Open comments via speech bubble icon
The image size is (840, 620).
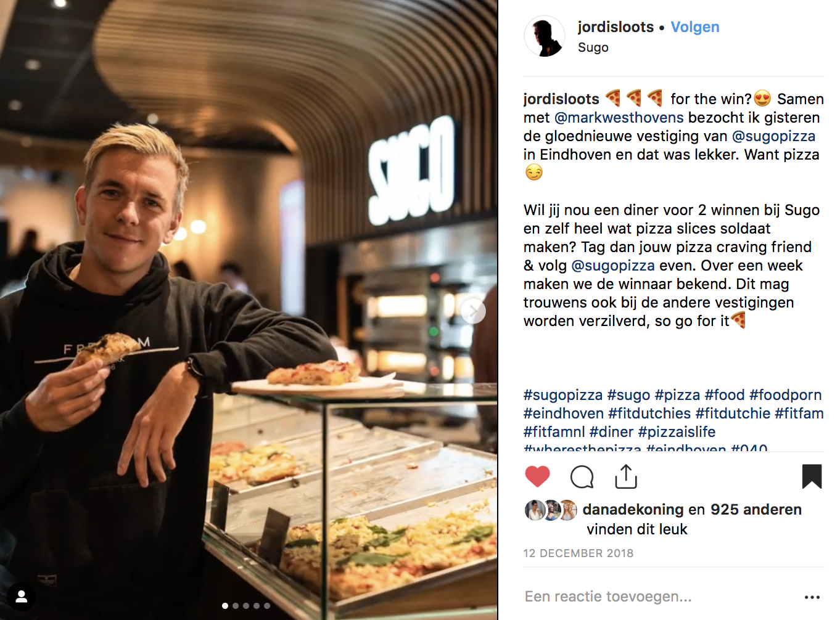[582, 477]
